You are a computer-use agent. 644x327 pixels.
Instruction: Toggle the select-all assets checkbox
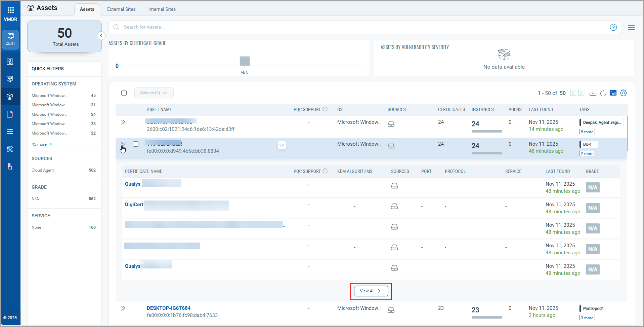(124, 93)
